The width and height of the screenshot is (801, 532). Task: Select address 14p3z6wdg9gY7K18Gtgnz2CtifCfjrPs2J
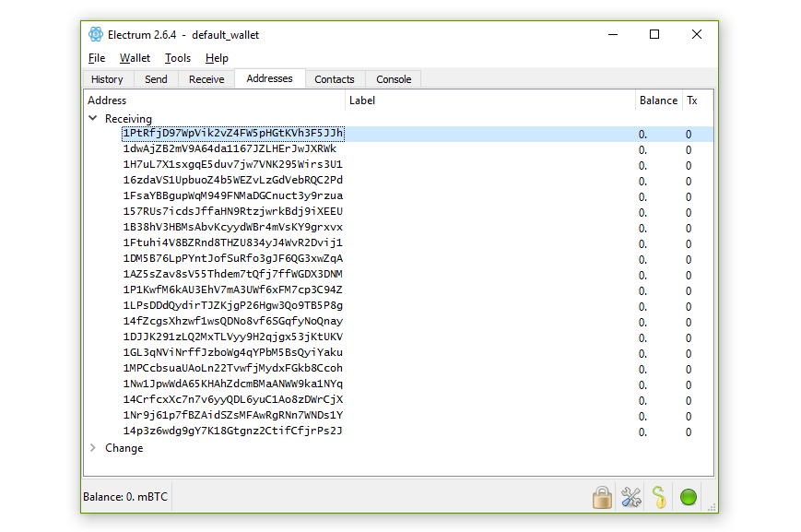[233, 431]
